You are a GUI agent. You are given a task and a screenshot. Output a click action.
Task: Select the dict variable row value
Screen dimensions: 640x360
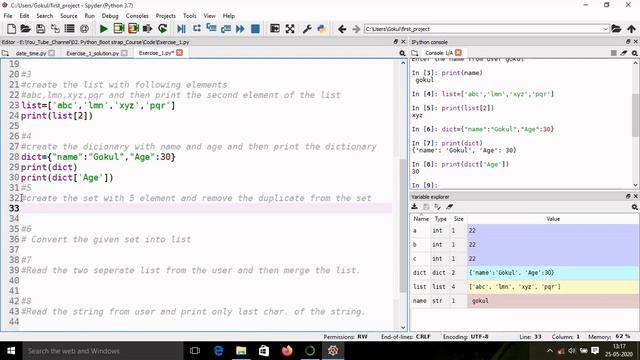click(x=553, y=273)
